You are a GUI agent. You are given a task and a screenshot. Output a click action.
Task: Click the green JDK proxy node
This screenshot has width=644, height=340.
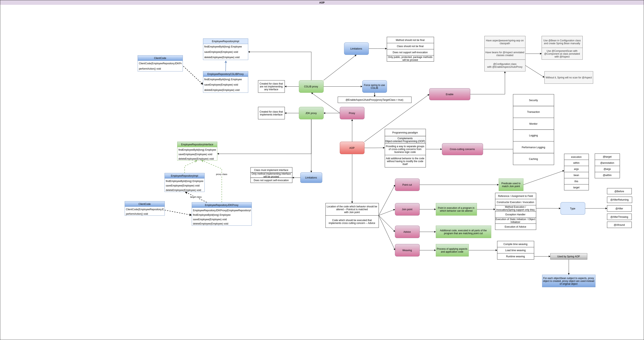(x=311, y=113)
